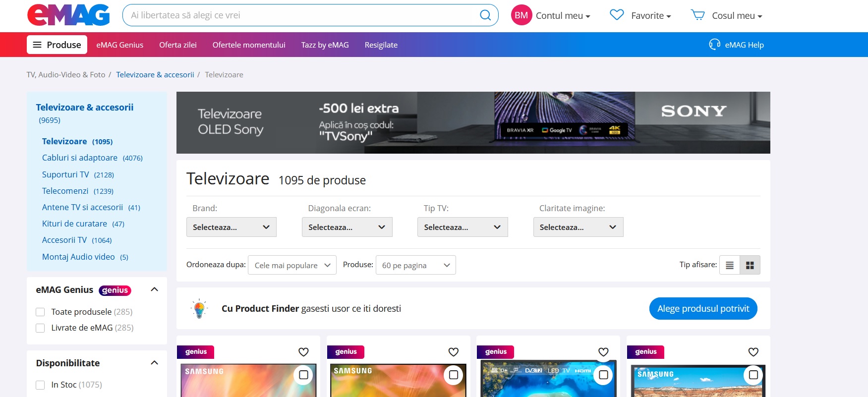Viewport: 868px width, 397px height.
Task: Open Cosul meu cart dropdown
Action: pyautogui.click(x=737, y=15)
